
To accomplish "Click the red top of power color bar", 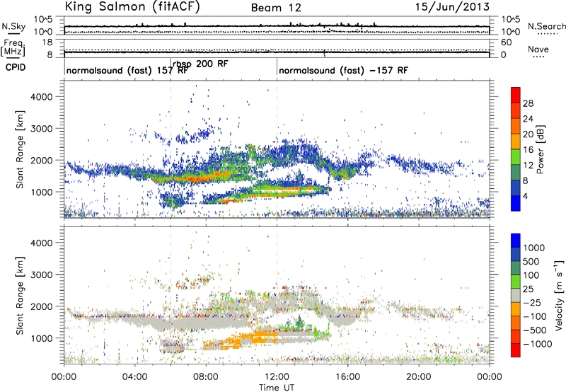I will point(516,95).
